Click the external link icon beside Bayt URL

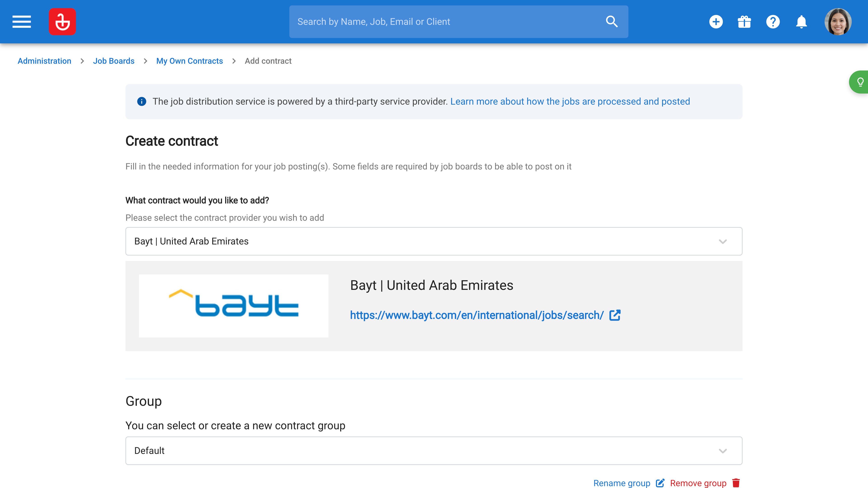615,315
